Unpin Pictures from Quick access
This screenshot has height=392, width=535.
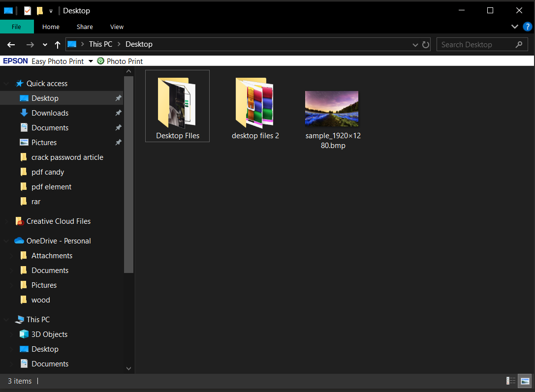click(x=118, y=142)
